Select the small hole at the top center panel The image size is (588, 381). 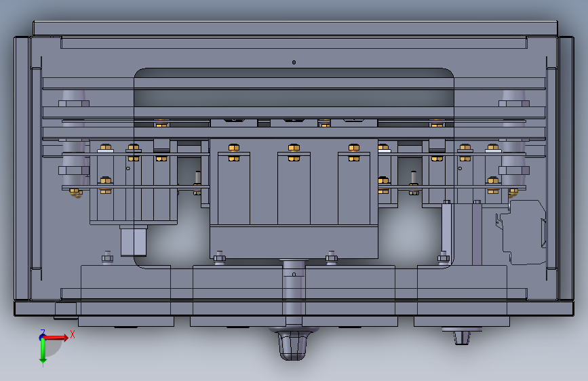[x=294, y=62]
